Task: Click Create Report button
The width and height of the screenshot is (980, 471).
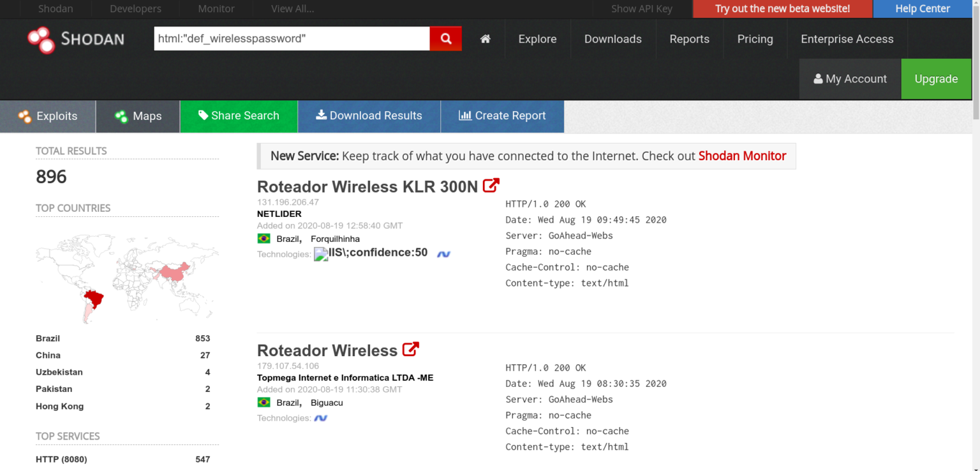Action: [x=502, y=116]
